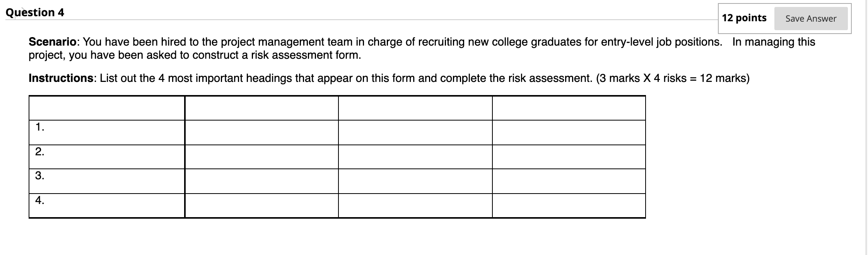The height and width of the screenshot is (255, 868).
Task: Select the fourth column header cell
Action: point(569,108)
